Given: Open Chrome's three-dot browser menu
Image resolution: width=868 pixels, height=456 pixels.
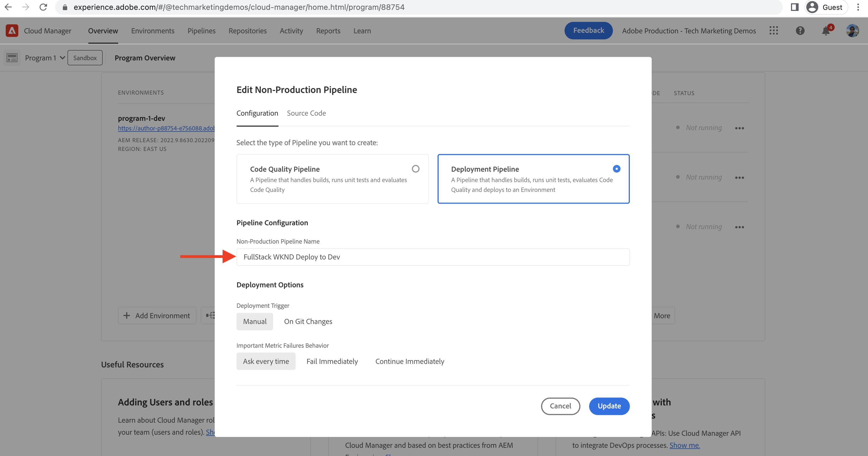Looking at the screenshot, I should [858, 7].
